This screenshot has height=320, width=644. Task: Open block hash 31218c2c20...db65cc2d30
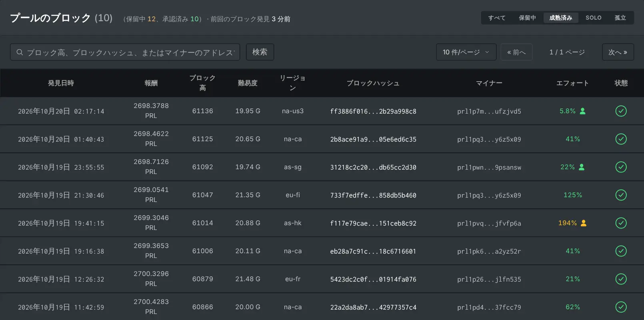(373, 167)
